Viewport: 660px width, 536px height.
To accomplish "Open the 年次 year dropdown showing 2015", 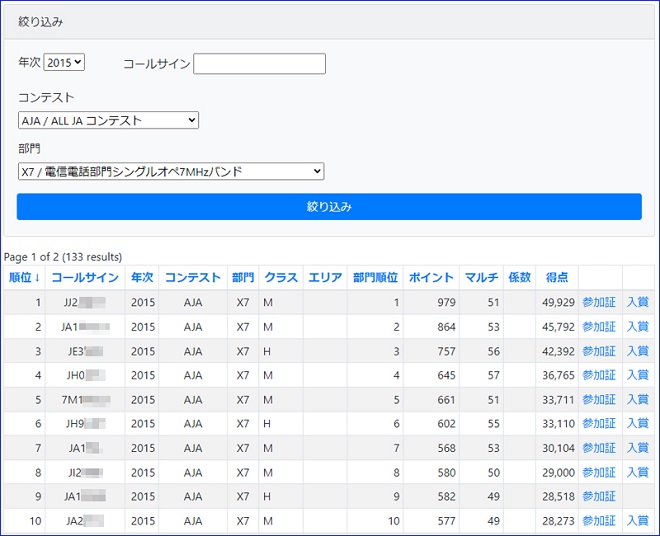I will (x=64, y=62).
